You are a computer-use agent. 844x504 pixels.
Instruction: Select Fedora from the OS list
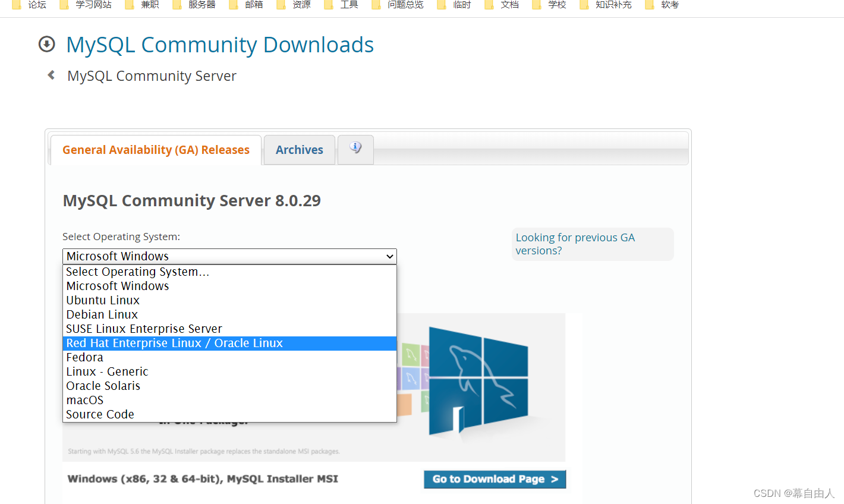click(229, 357)
